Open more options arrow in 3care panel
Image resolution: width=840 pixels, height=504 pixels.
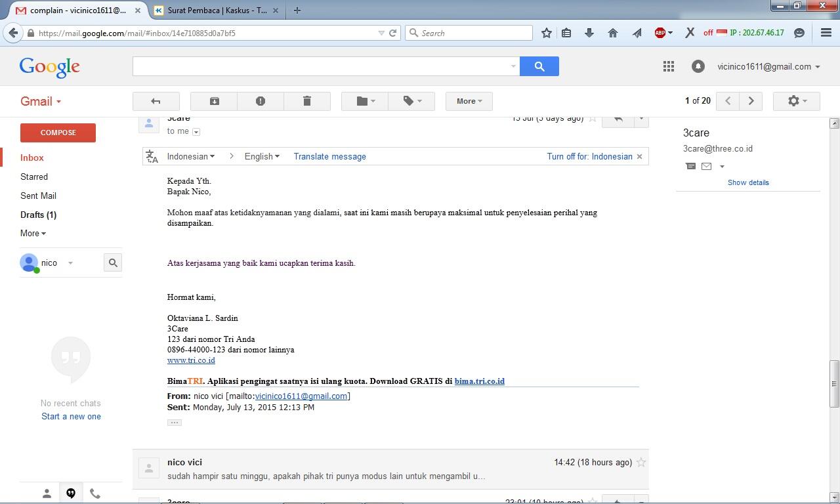[x=722, y=167]
